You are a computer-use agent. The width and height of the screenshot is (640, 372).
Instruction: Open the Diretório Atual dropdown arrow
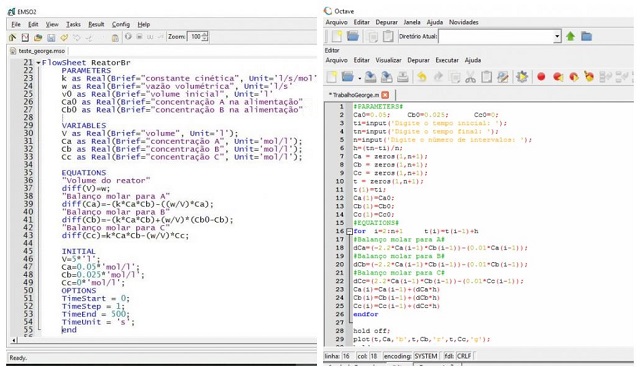[557, 36]
